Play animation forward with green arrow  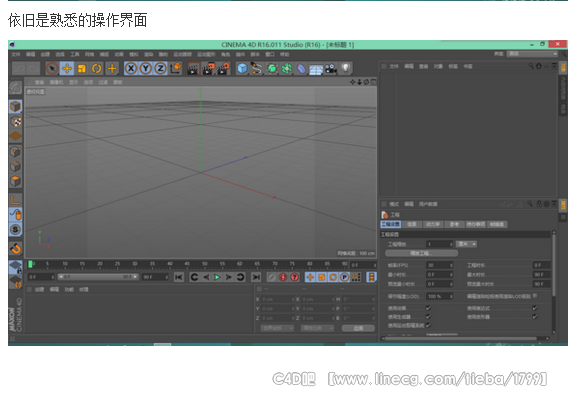(x=217, y=277)
